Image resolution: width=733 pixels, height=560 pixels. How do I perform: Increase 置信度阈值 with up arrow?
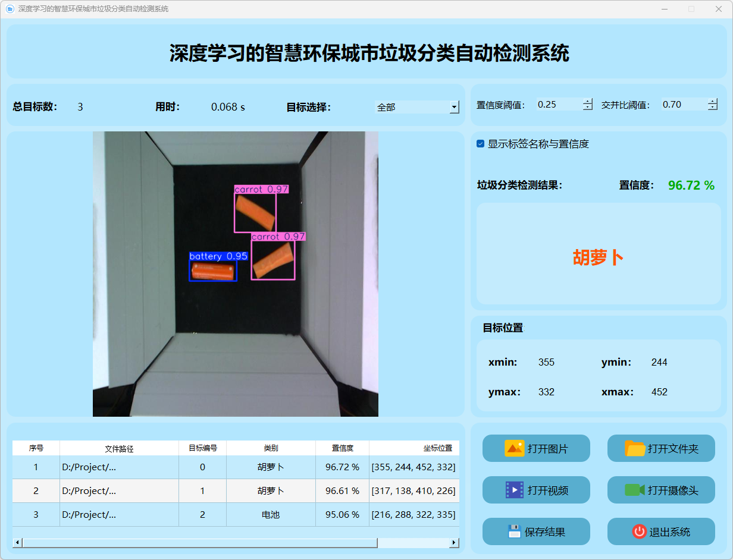(x=588, y=101)
